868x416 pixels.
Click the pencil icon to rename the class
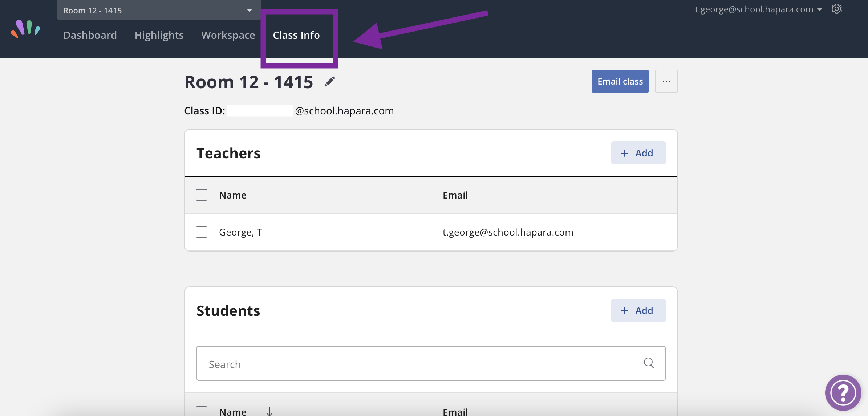pyautogui.click(x=329, y=82)
